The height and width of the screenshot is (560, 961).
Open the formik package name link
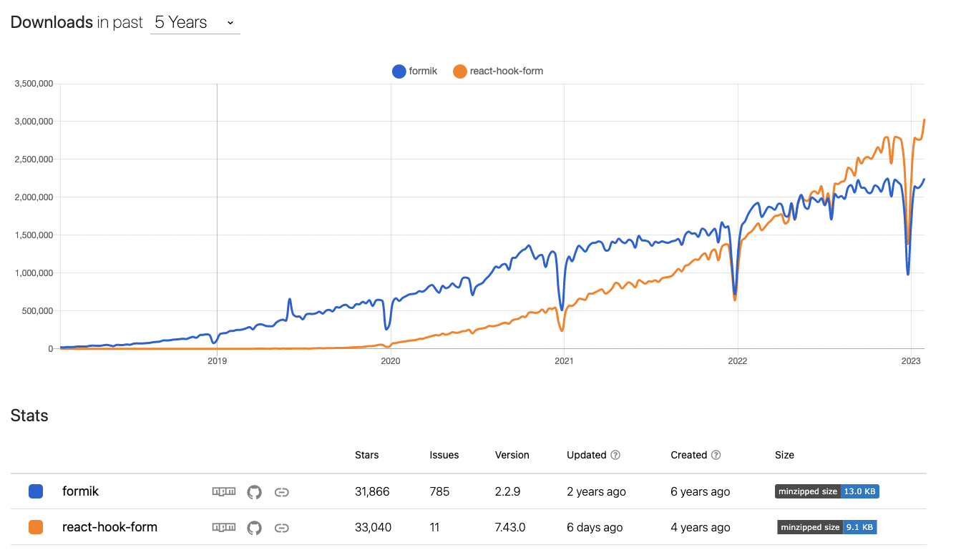coord(81,491)
